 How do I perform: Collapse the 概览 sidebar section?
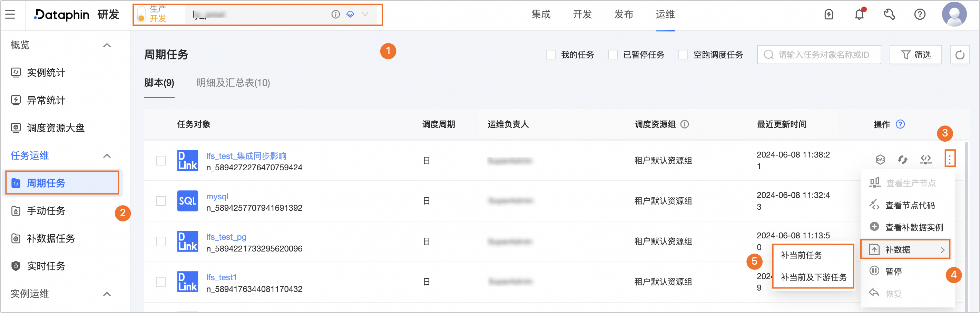107,45
